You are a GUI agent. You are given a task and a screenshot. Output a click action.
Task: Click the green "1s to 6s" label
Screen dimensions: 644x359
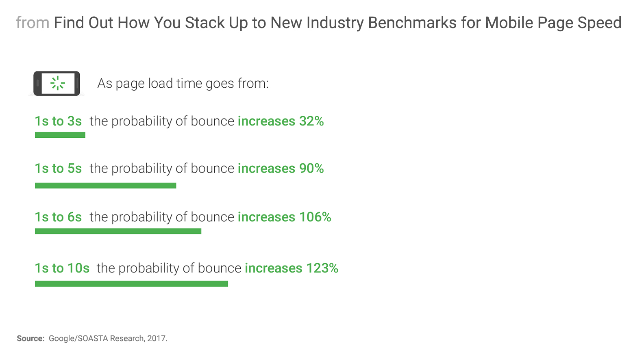[58, 217]
